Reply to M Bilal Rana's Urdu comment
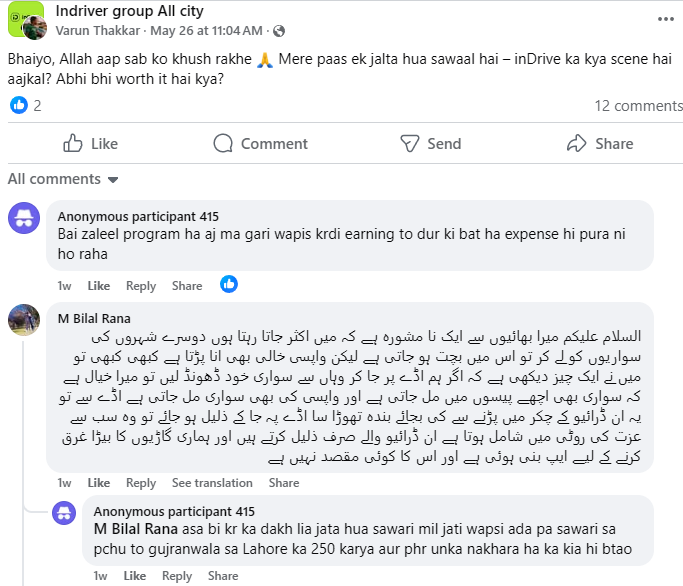This screenshot has width=683, height=586. 141,483
